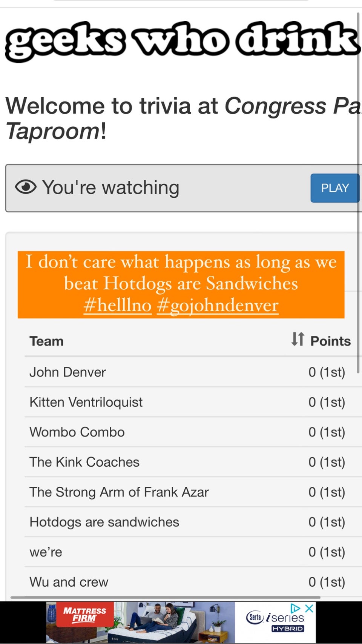
Task: Click the vertical page scrollbar
Action: coord(358,192)
